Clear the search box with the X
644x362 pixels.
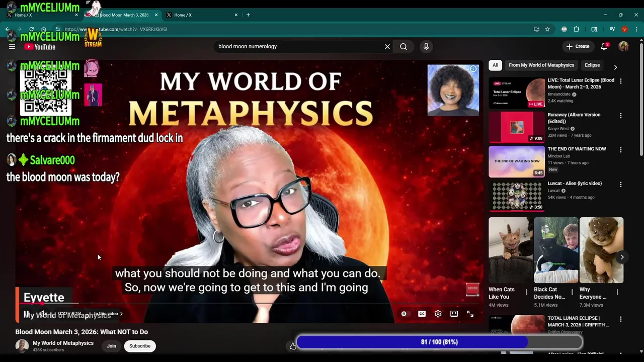(x=387, y=46)
